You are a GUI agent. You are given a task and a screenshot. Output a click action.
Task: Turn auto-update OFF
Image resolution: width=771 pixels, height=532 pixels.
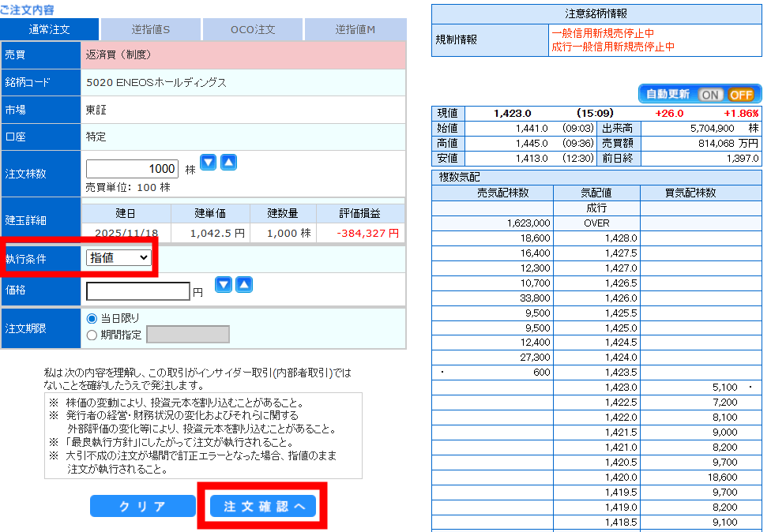coord(741,95)
